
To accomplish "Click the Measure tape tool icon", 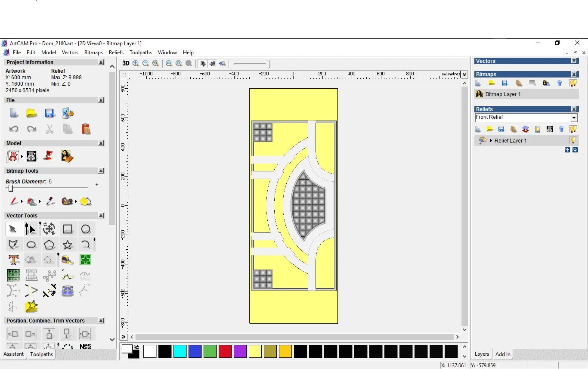I will (x=68, y=260).
